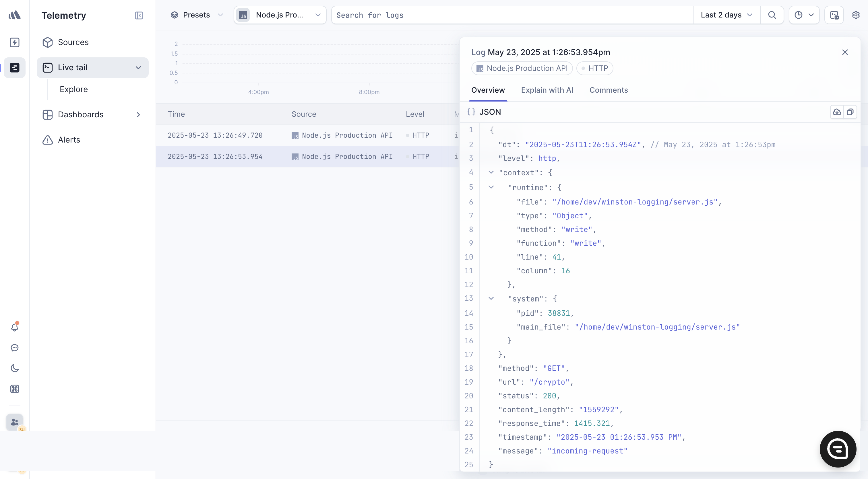This screenshot has height=479, width=868.
Task: Collapse the context object in the JSON viewer
Action: pyautogui.click(x=491, y=172)
